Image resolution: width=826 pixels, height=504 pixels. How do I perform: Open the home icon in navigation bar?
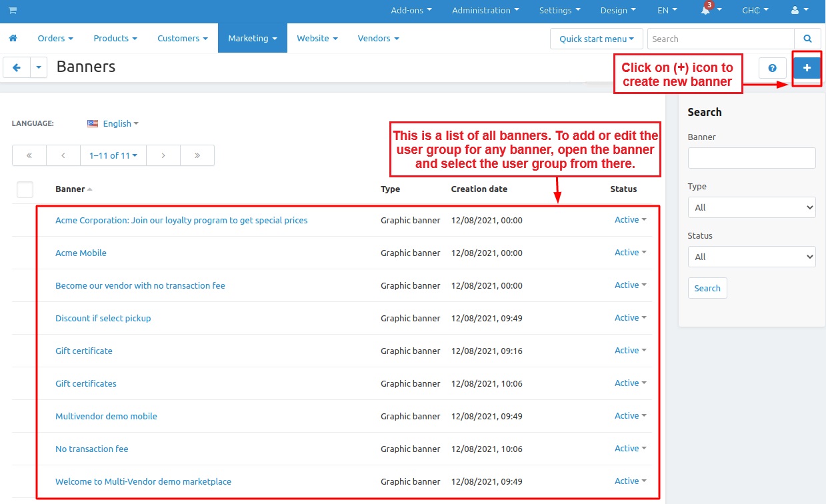(13, 39)
